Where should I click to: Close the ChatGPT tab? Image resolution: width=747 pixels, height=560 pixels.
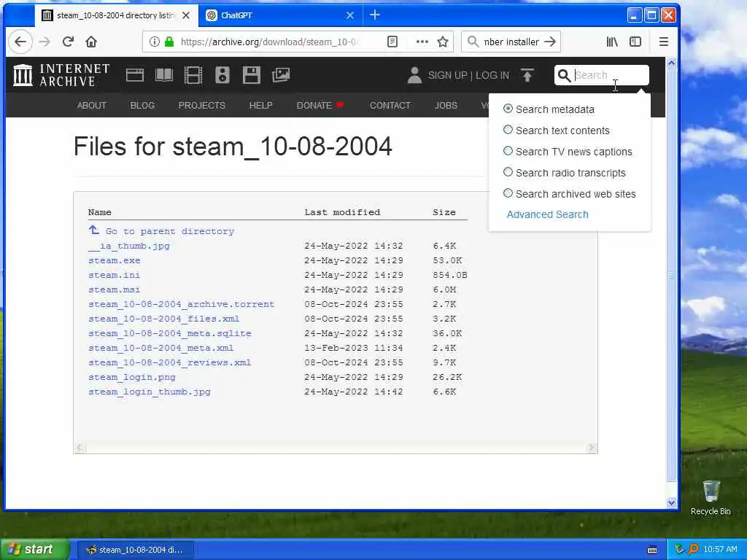349,15
